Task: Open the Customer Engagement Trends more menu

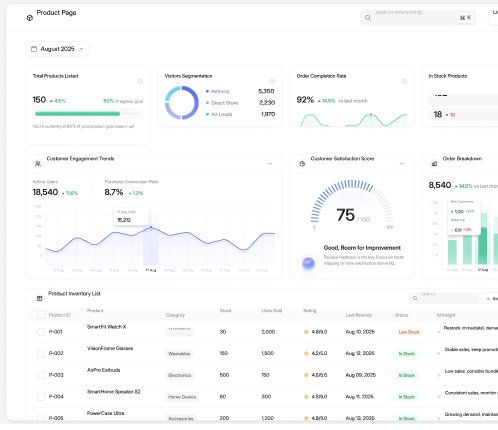Action: click(270, 164)
